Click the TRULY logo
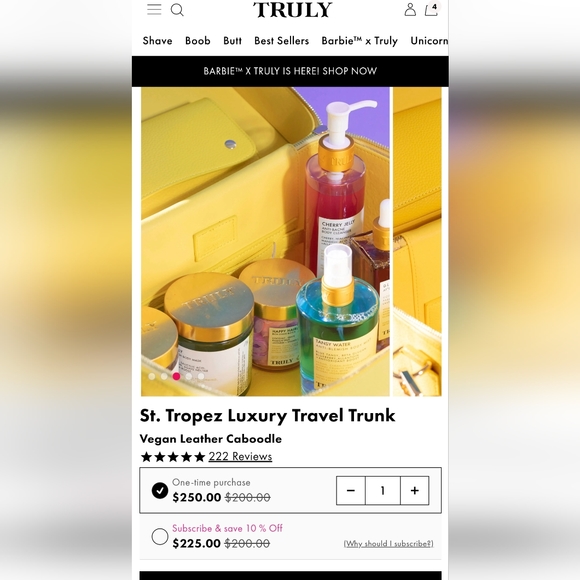The width and height of the screenshot is (580, 580). (292, 10)
